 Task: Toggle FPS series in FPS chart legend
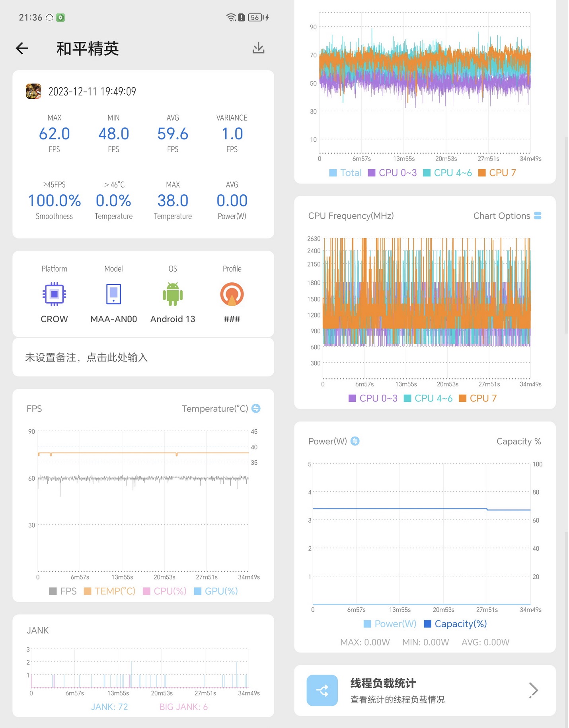63,591
